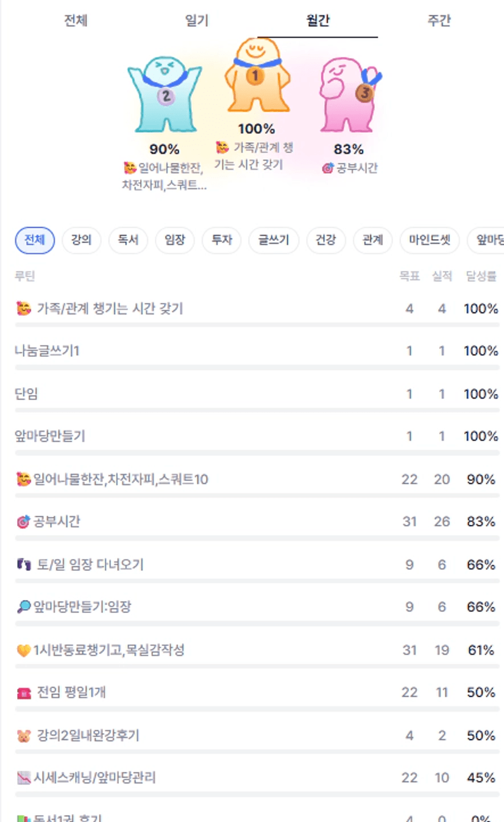Click the red telephone icon for 전임 평일1개
This screenshot has width=504, height=822.
tap(23, 693)
